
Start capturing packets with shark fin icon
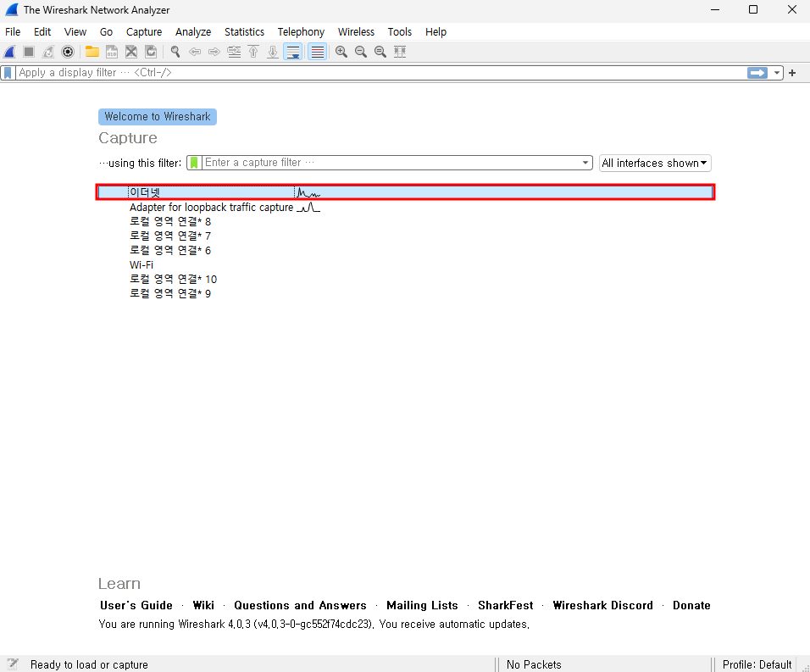point(10,52)
